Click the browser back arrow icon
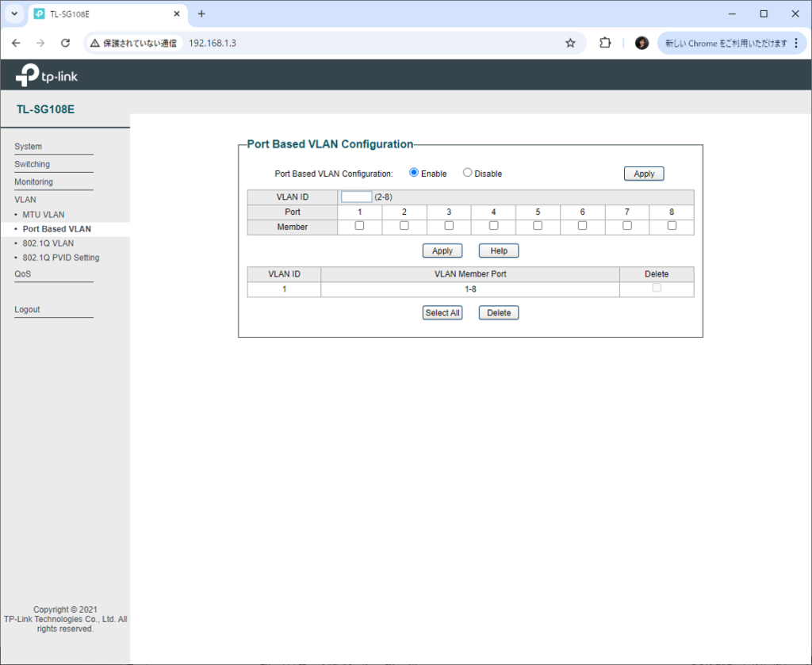812x665 pixels. [x=17, y=43]
